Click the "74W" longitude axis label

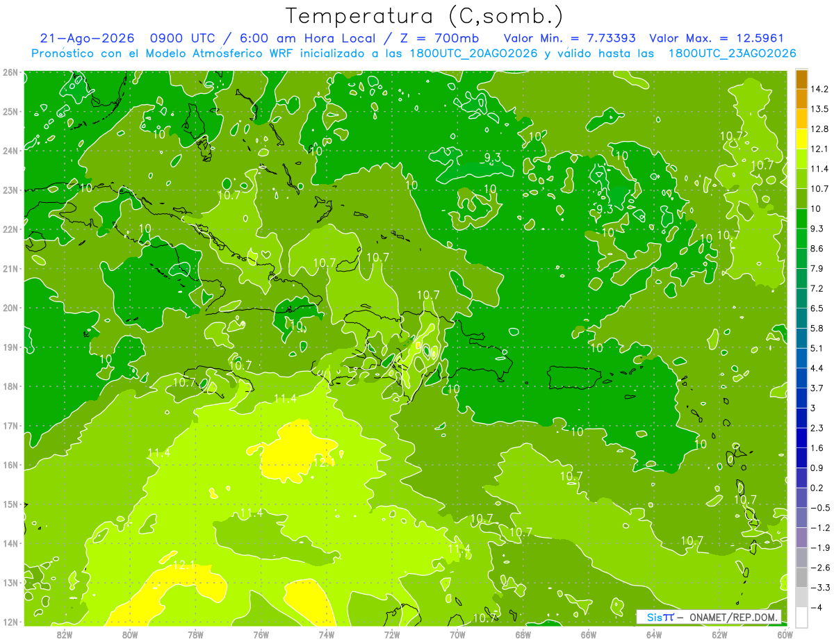[327, 634]
